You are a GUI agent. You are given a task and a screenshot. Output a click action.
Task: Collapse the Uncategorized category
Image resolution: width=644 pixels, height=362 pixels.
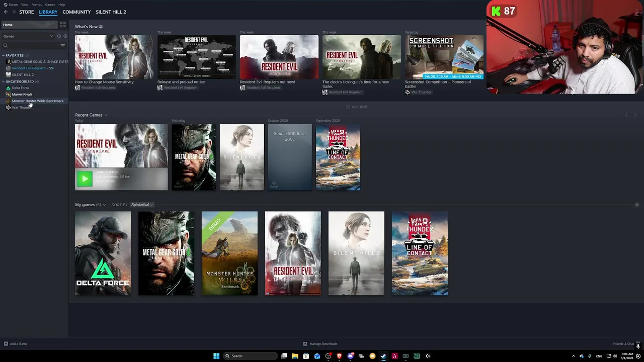tap(4, 81)
